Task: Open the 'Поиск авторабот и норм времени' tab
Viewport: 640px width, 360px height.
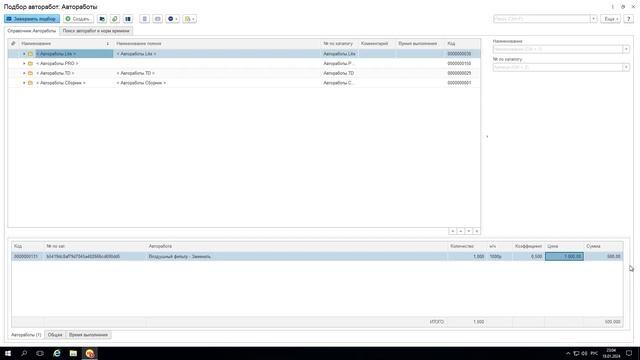Action: pyautogui.click(x=96, y=31)
